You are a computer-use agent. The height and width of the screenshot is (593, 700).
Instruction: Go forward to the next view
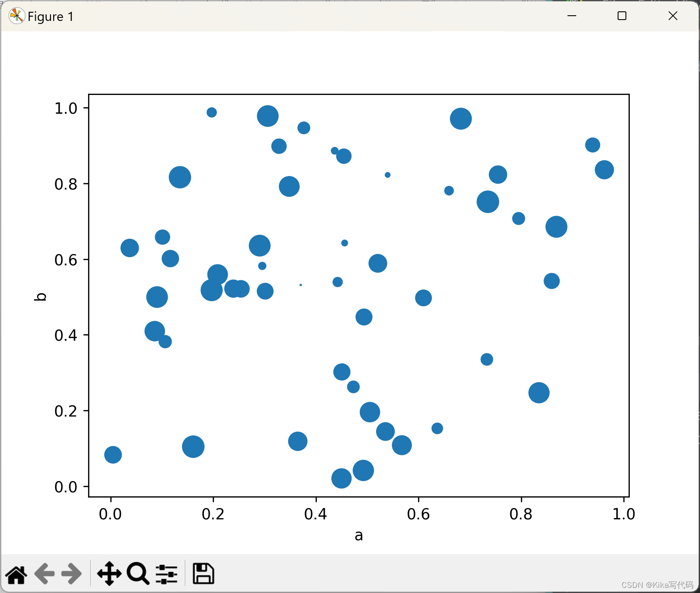pyautogui.click(x=71, y=574)
